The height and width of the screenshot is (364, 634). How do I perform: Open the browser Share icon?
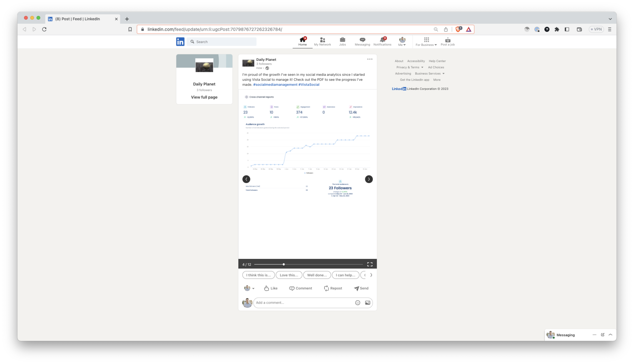coord(446,29)
